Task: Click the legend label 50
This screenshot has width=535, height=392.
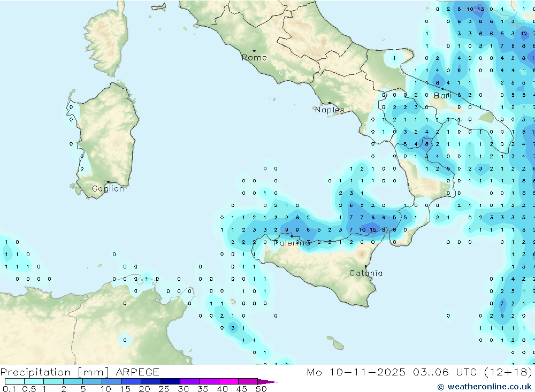Action: 262,389
